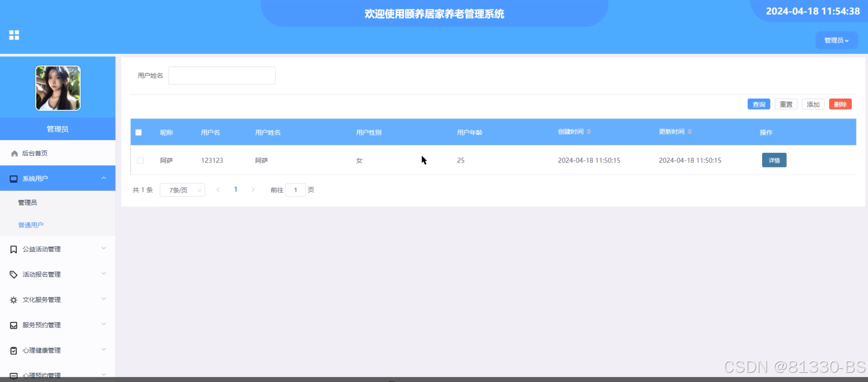This screenshot has height=382, width=868.
Task: Collapse the 系统用户 menu
Action: (x=104, y=178)
